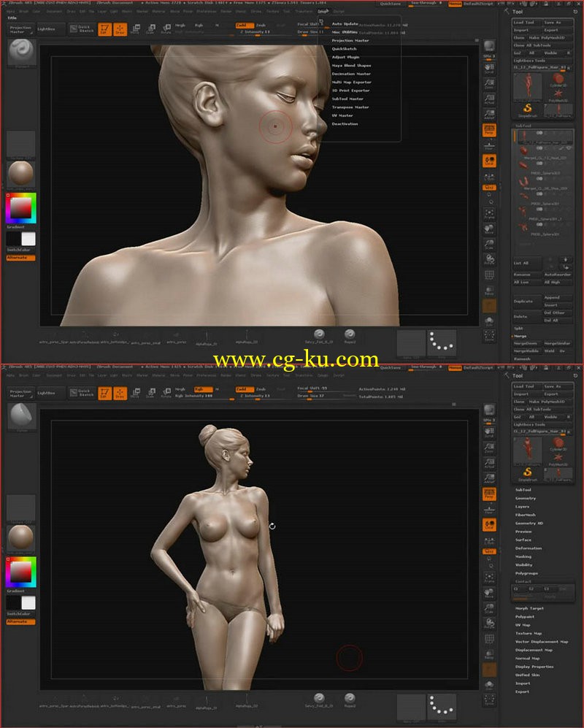Expand the Texture Map subpalette
Viewport: 584px width, 728px height.
click(x=529, y=633)
